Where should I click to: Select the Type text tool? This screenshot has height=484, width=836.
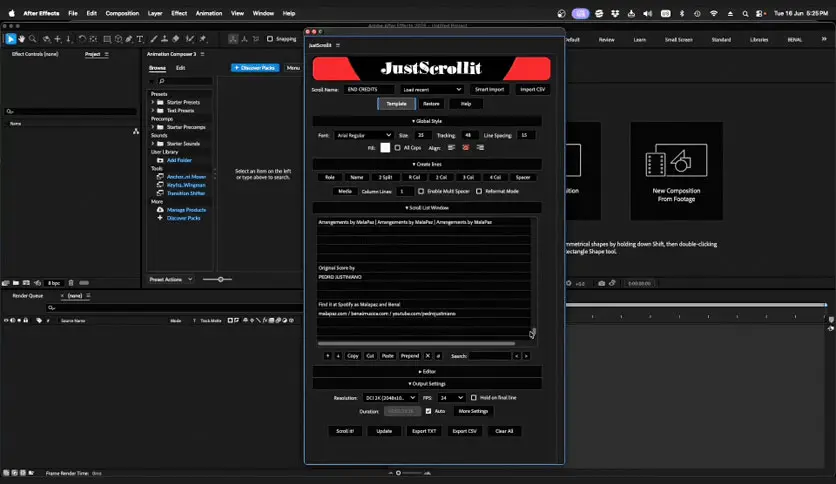pos(140,39)
